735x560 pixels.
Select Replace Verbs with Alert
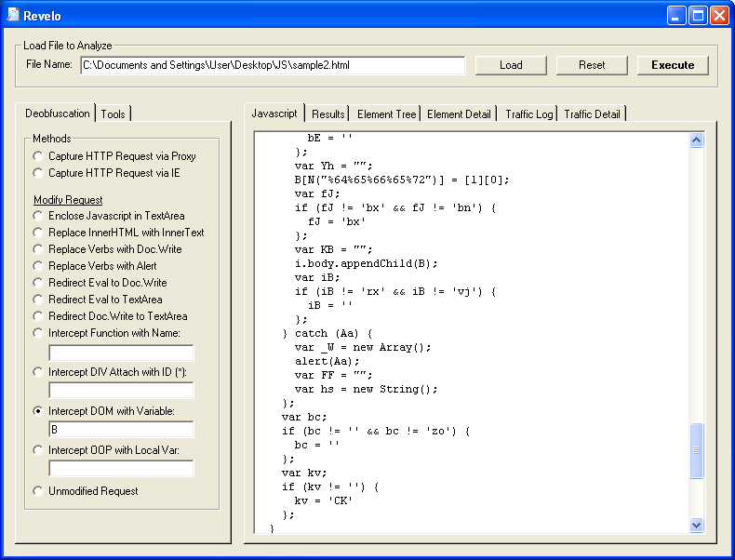pyautogui.click(x=37, y=266)
